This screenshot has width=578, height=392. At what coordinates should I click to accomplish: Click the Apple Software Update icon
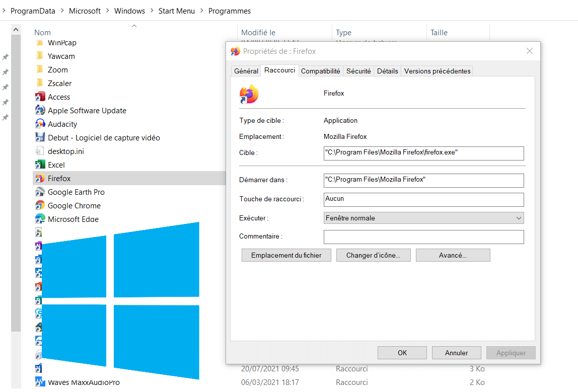pyautogui.click(x=40, y=111)
